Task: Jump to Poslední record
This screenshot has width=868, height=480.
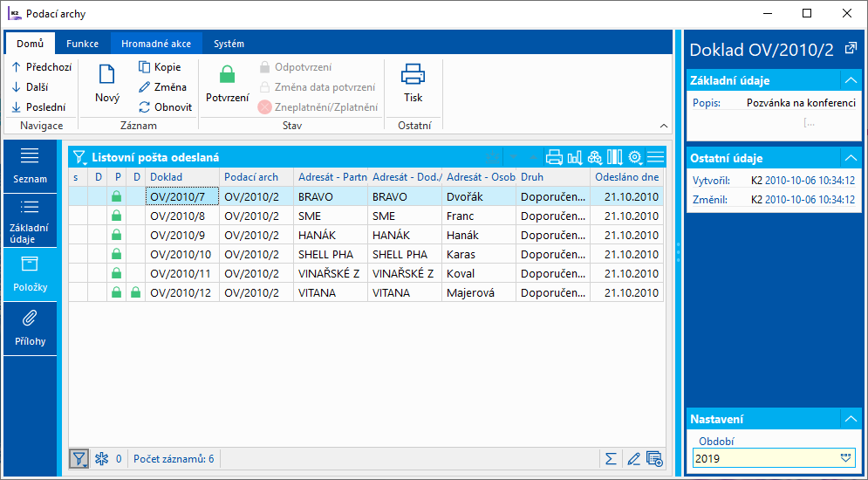Action: (38, 106)
